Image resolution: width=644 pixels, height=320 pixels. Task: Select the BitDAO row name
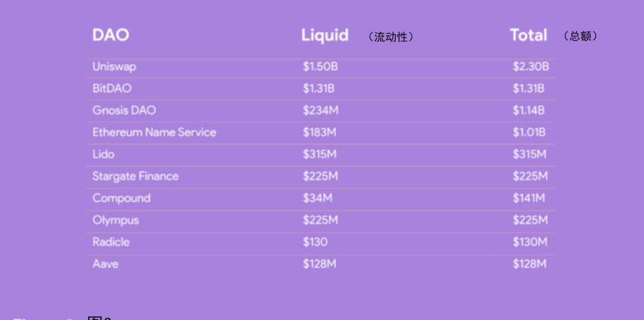112,88
